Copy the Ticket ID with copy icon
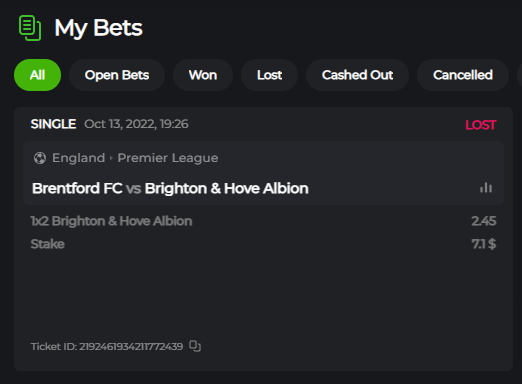 pyautogui.click(x=195, y=346)
